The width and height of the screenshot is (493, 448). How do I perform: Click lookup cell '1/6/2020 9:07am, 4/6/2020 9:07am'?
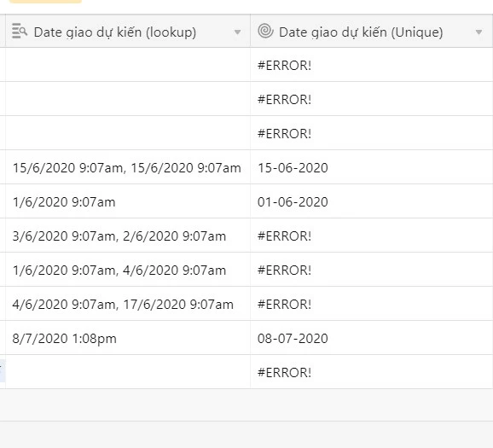click(128, 270)
